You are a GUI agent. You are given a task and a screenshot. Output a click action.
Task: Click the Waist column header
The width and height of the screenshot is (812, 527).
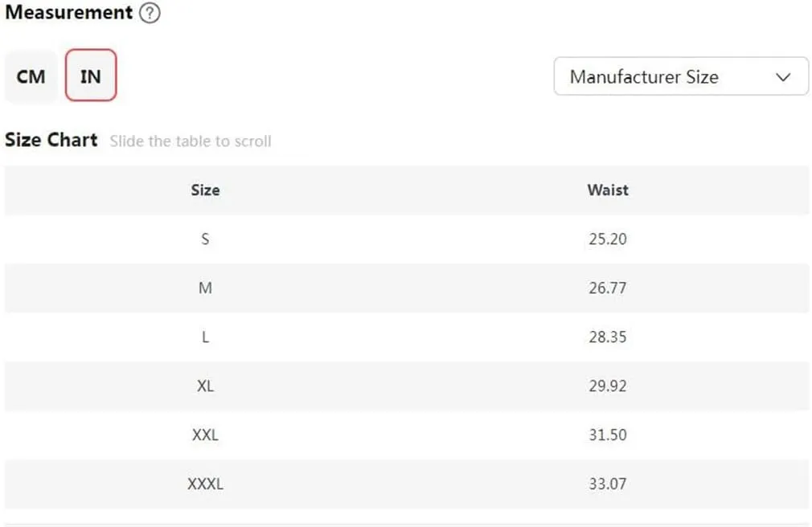tap(608, 190)
